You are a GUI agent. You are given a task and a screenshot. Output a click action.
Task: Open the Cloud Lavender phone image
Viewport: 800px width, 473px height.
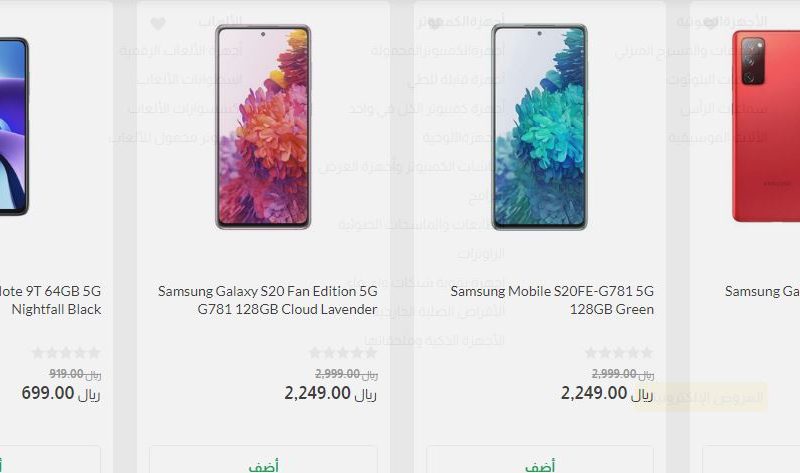(x=263, y=127)
